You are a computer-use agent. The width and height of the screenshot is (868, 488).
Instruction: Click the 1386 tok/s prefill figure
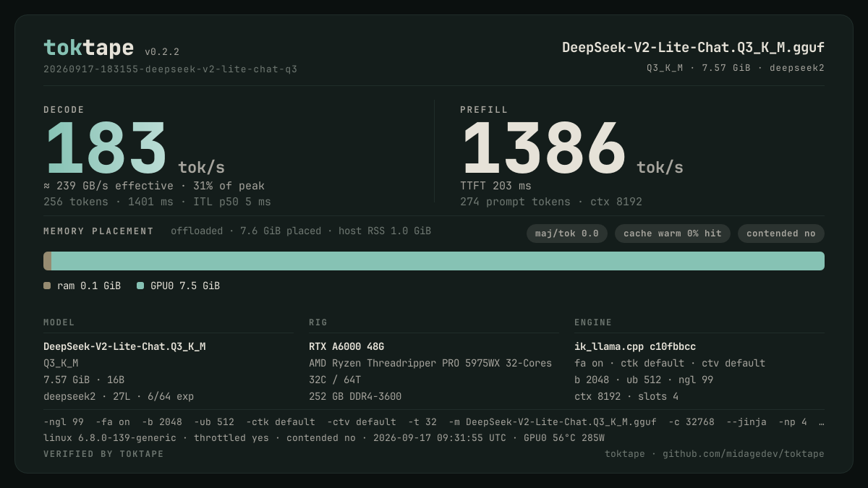click(571, 150)
